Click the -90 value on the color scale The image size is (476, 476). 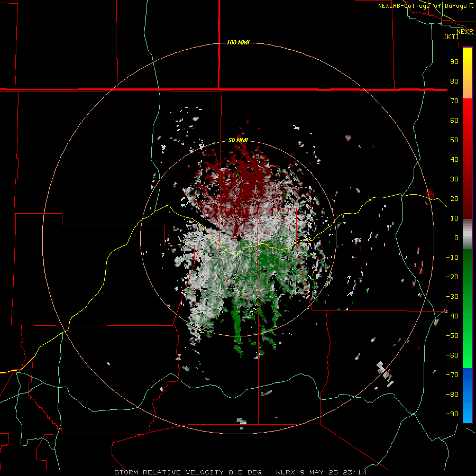pos(452,414)
